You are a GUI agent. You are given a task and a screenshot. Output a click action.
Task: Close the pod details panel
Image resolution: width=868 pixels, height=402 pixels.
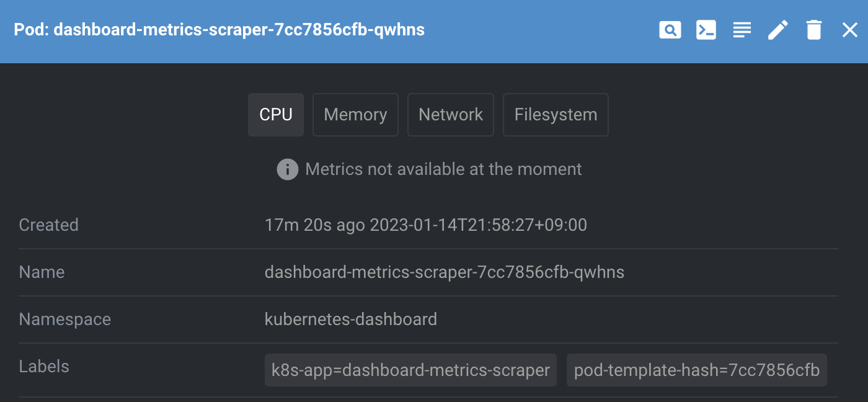[x=850, y=30]
